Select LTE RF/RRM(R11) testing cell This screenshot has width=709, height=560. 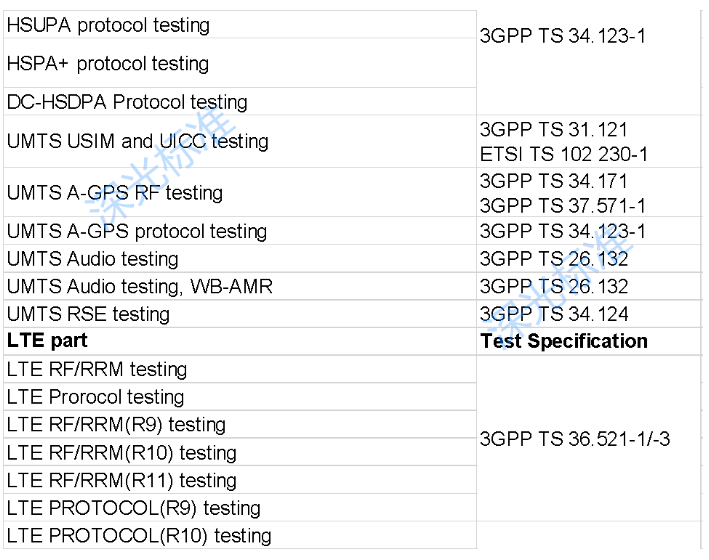121,481
